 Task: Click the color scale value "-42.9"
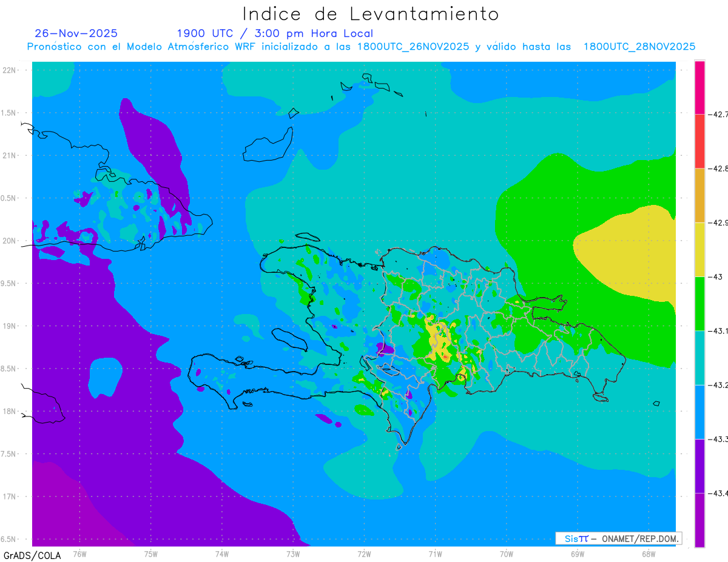coord(718,222)
